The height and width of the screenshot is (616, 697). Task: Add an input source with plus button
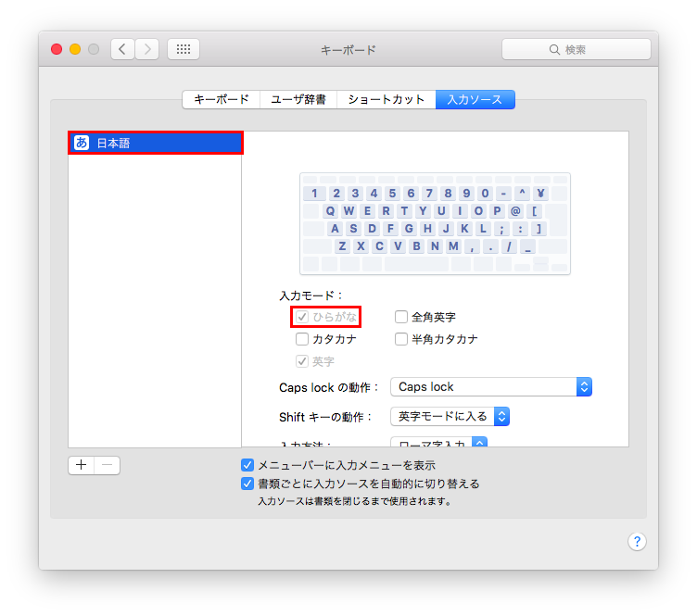pyautogui.click(x=81, y=465)
